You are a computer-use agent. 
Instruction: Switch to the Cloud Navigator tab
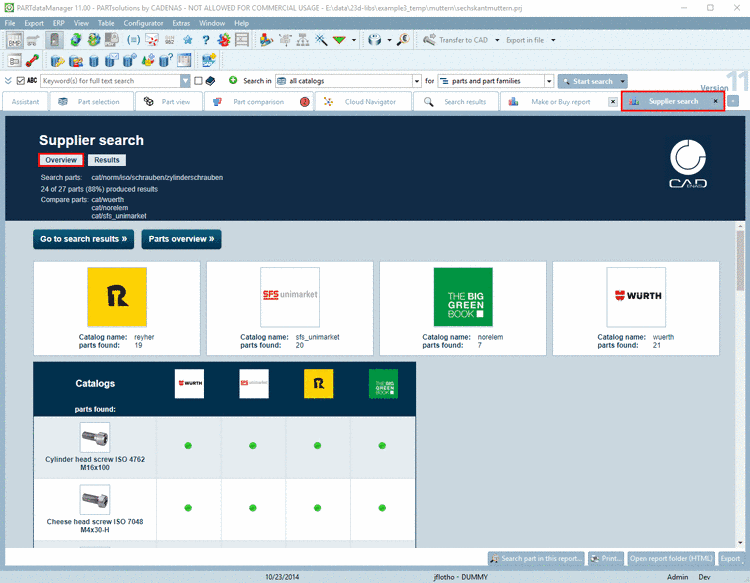(x=364, y=102)
